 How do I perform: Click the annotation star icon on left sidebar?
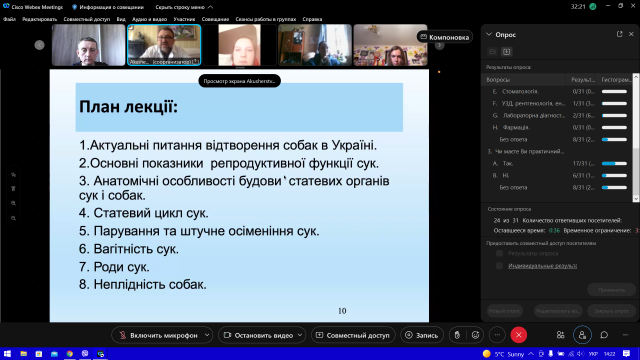[x=13, y=175]
